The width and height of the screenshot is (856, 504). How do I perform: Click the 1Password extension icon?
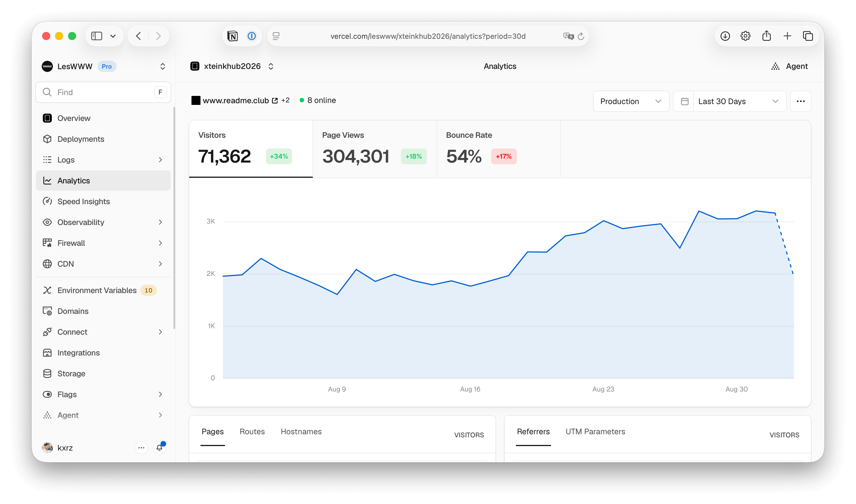251,36
